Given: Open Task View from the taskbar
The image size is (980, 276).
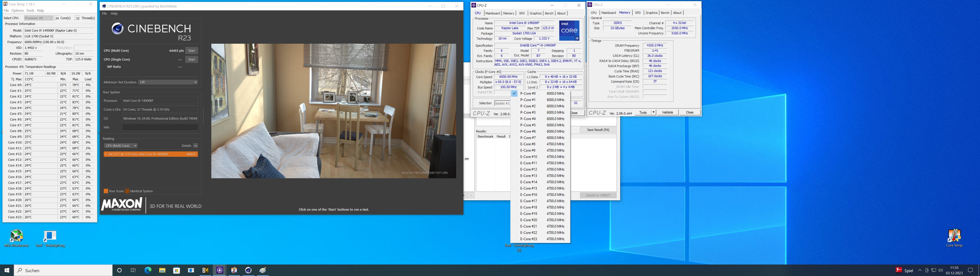Looking at the screenshot, I should 133,270.
